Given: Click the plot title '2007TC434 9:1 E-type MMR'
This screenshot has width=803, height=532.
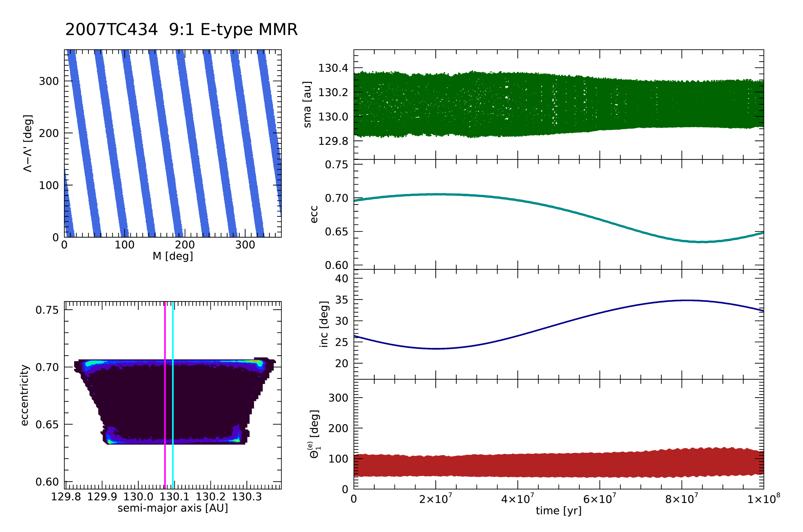Looking at the screenshot, I should pos(181,30).
